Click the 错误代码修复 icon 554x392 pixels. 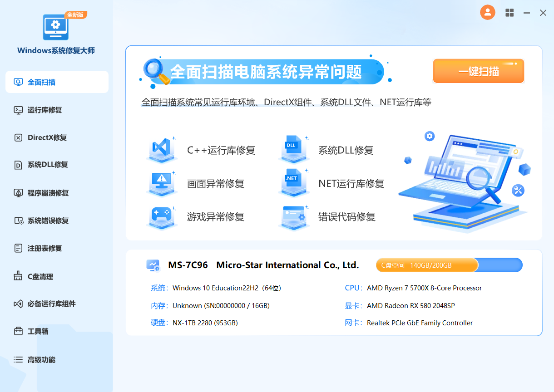point(293,216)
